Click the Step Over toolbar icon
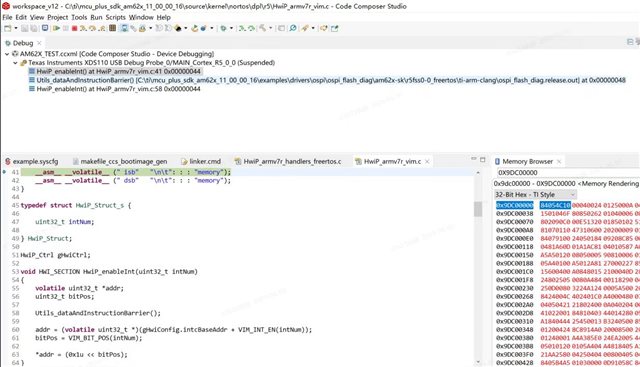The height and width of the screenshot is (367, 640). point(92,28)
